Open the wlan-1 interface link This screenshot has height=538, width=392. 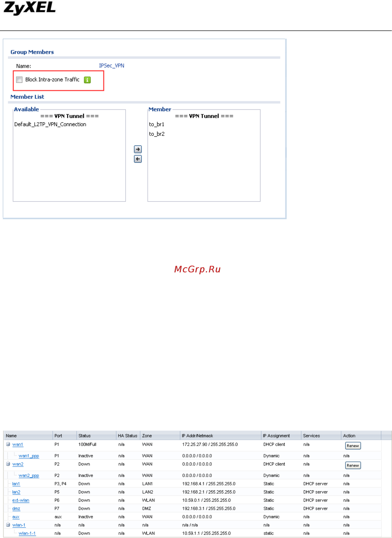19,525
